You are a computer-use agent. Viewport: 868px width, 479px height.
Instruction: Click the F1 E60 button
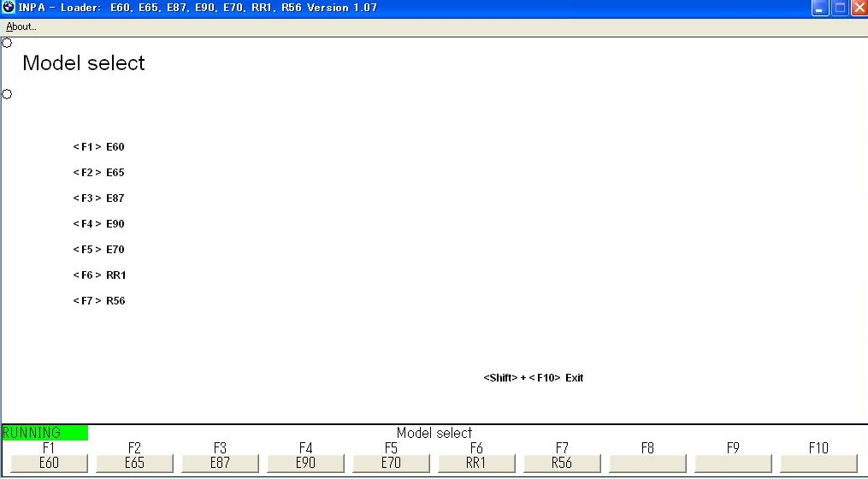[x=50, y=463]
